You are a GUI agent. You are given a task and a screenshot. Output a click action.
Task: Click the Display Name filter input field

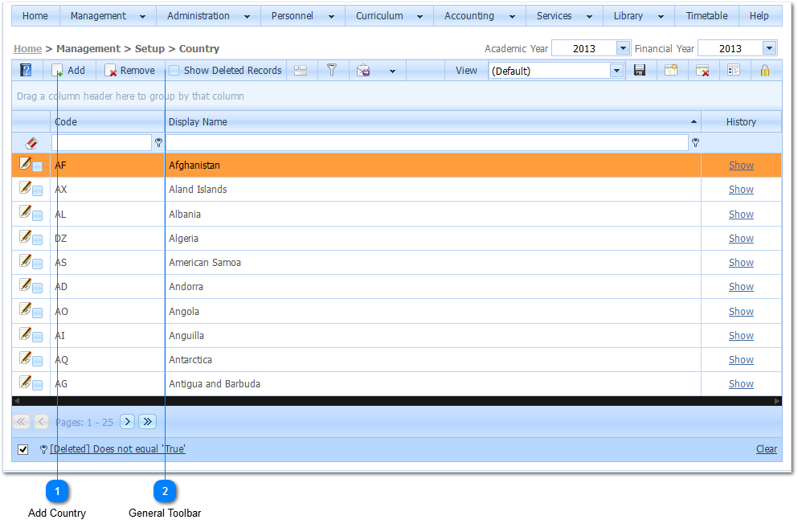pyautogui.click(x=427, y=143)
